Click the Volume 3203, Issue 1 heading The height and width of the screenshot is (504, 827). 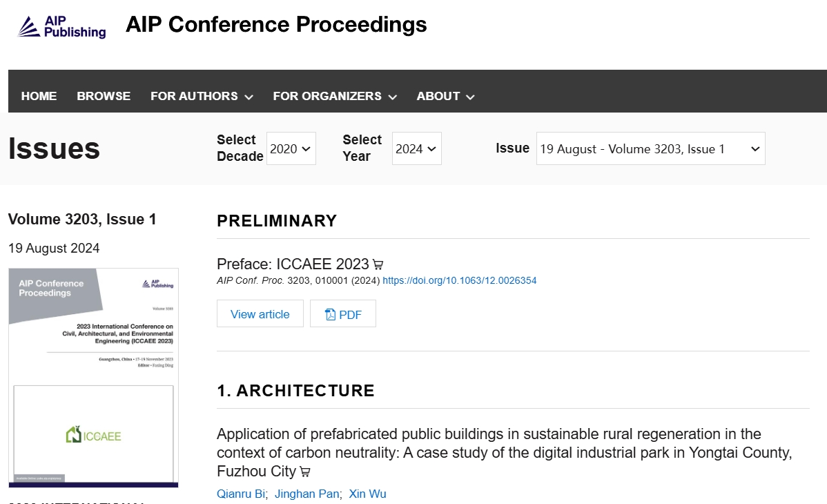[x=82, y=219]
